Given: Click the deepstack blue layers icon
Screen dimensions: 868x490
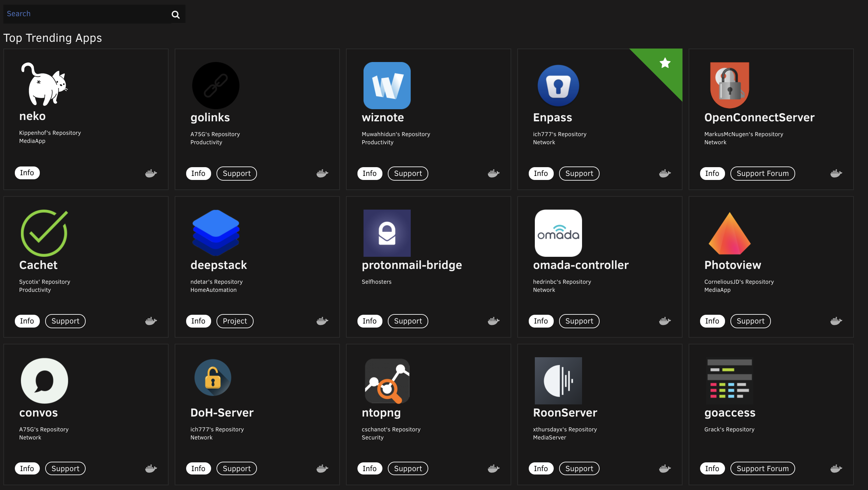Looking at the screenshot, I should coord(215,233).
